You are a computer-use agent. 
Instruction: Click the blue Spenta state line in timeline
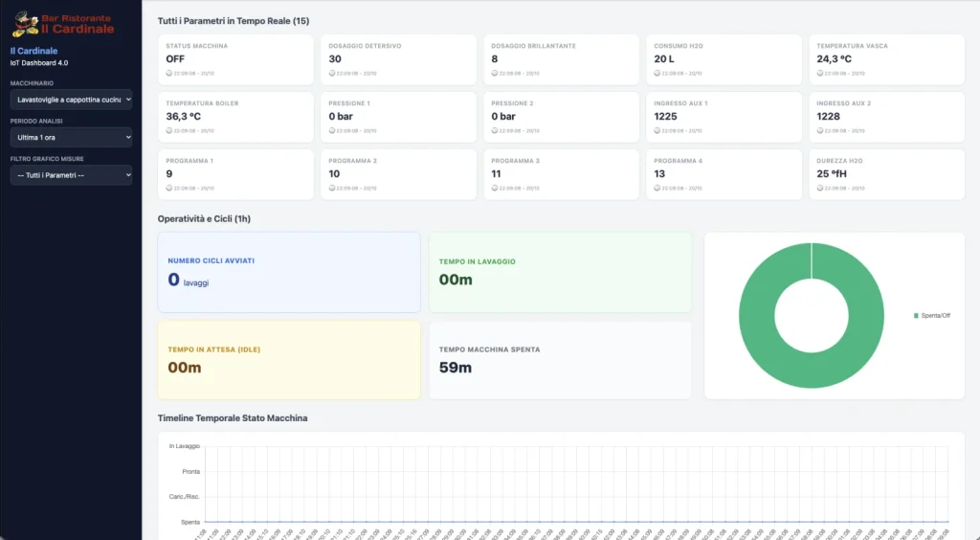click(x=576, y=521)
